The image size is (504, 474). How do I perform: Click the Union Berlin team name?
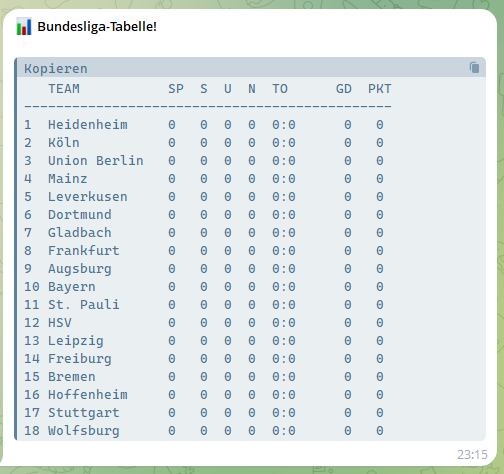96,161
